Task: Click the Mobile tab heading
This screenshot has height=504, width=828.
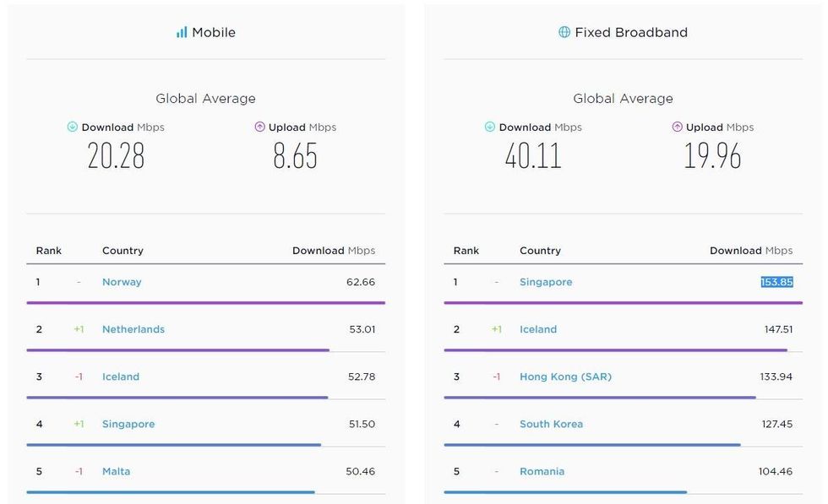Action: tap(214, 33)
